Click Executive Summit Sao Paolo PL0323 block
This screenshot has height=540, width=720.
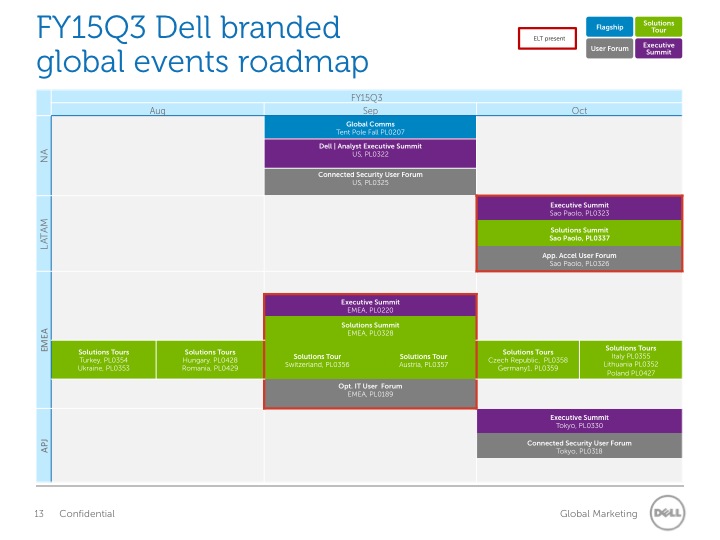(x=579, y=208)
